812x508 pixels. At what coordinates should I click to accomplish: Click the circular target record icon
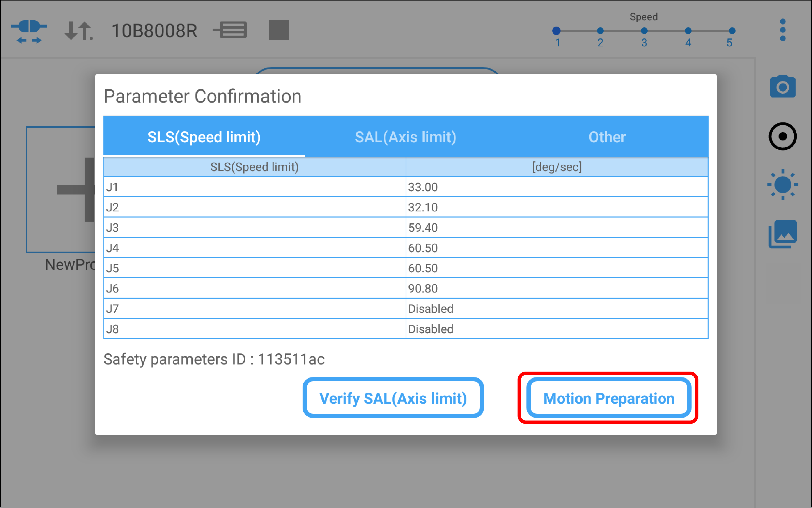click(782, 136)
